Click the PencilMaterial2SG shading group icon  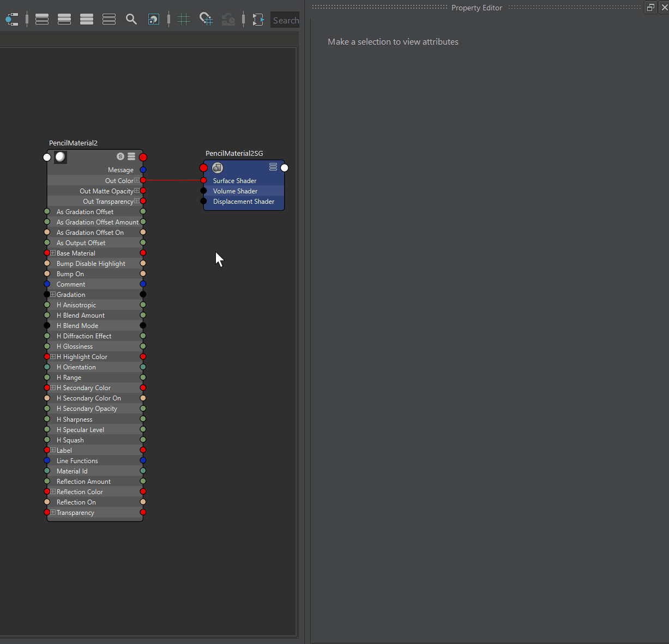pos(218,168)
